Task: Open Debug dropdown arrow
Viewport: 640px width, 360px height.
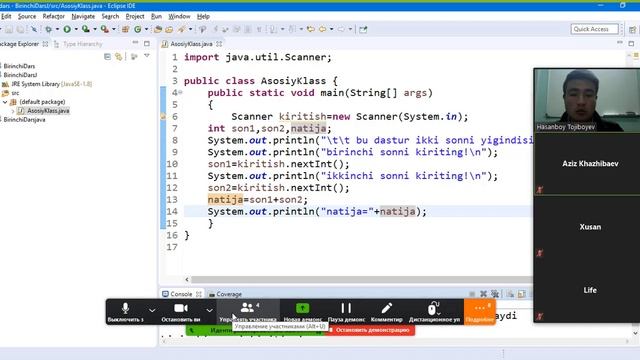Action: coord(57,29)
